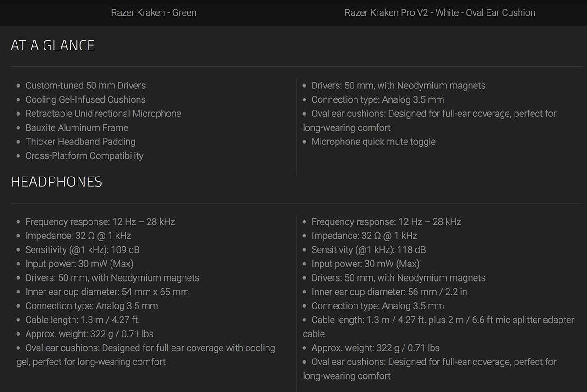Click the Cooling Gel-Infused Cushions line

tap(85, 99)
